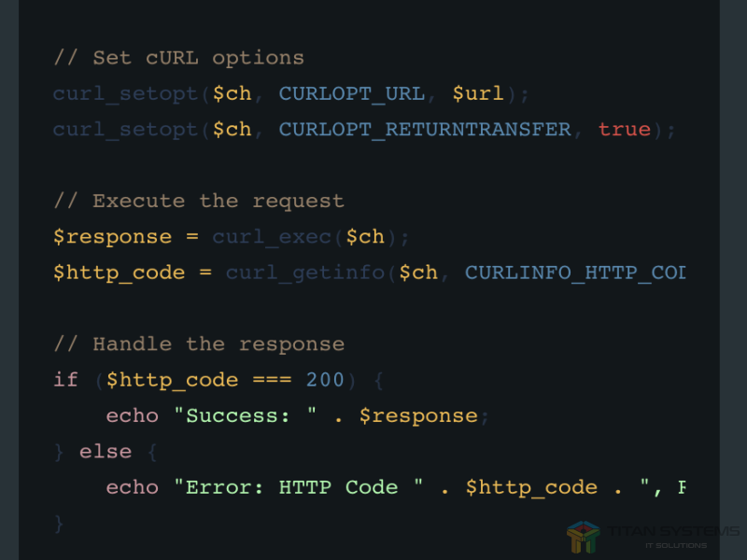The height and width of the screenshot is (560, 747).
Task: Click the CURLINFO_HTTP_CODE constant
Action: 575,273
